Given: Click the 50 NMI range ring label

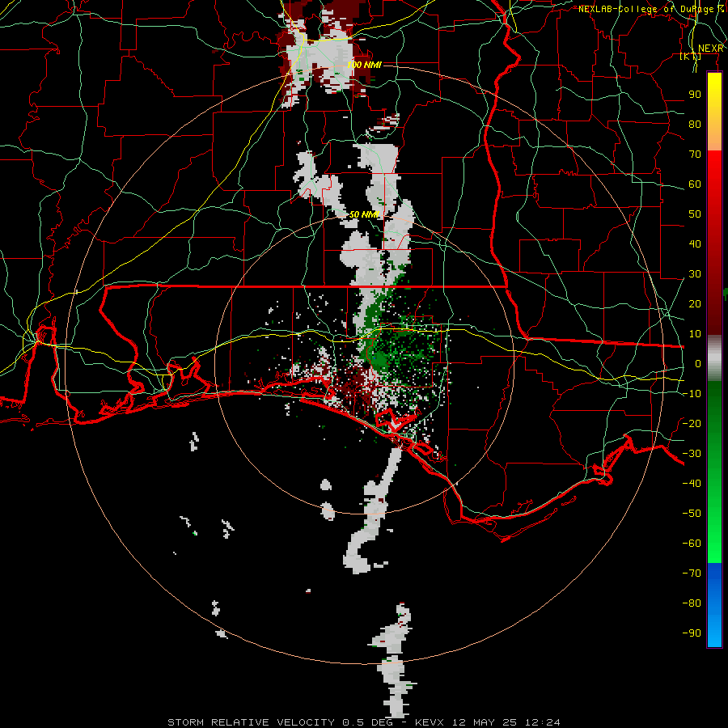Looking at the screenshot, I should click(365, 214).
